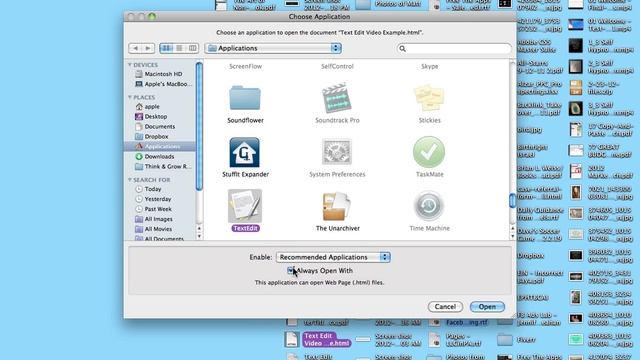Show files from Today

(149, 189)
